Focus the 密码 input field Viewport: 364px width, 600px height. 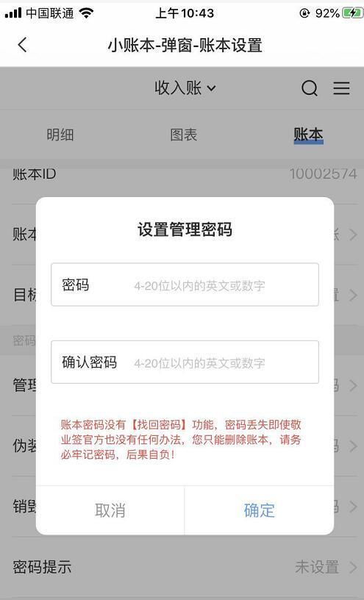click(185, 285)
